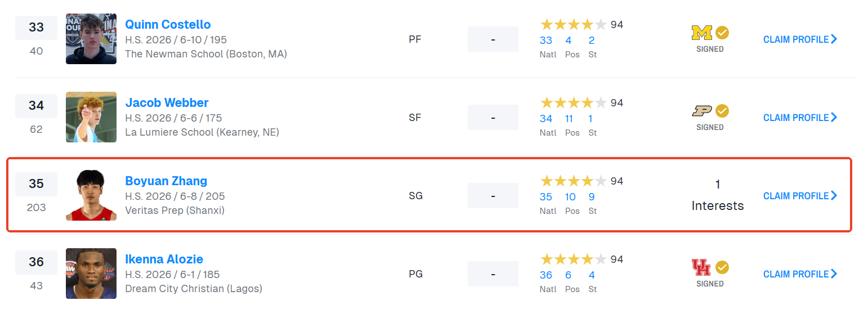This screenshot has height=309, width=868.
Task: Click Boyuan Zhang's player photo
Action: pos(91,195)
